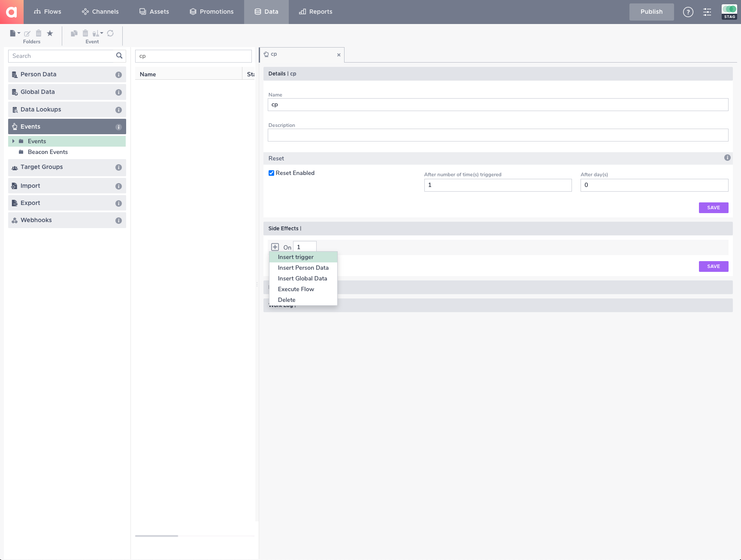
Task: Open the Person Data section
Action: point(67,74)
